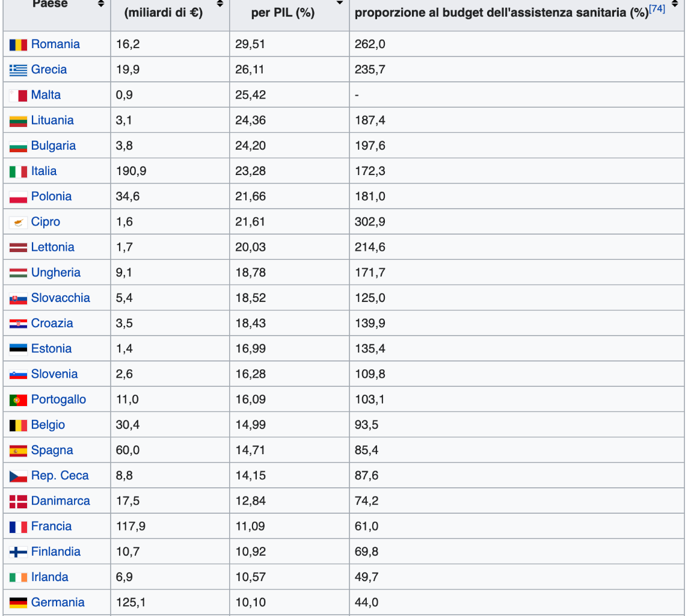
Task: Sort by per PIL (%) column arrow
Action: point(340,2)
